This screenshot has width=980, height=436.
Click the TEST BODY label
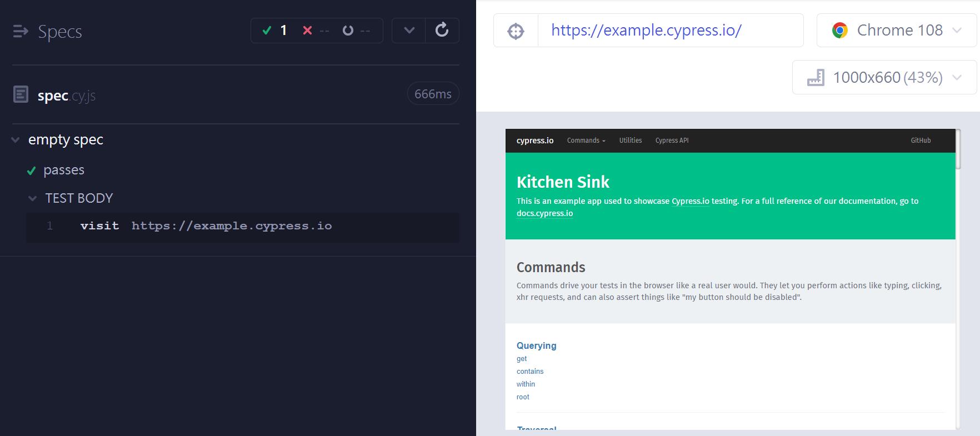79,198
